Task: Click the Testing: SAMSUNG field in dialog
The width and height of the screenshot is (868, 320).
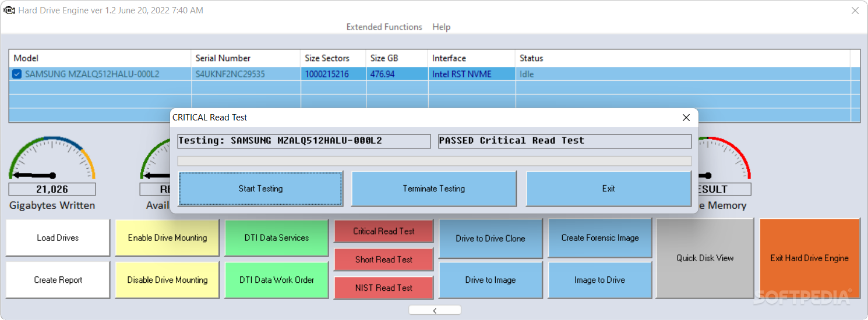Action: pos(304,141)
